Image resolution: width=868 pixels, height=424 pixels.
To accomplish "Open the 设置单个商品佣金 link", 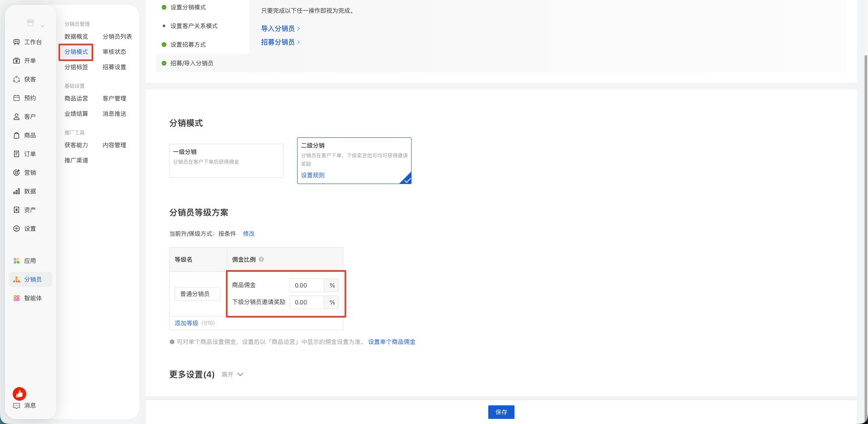I will coord(392,342).
